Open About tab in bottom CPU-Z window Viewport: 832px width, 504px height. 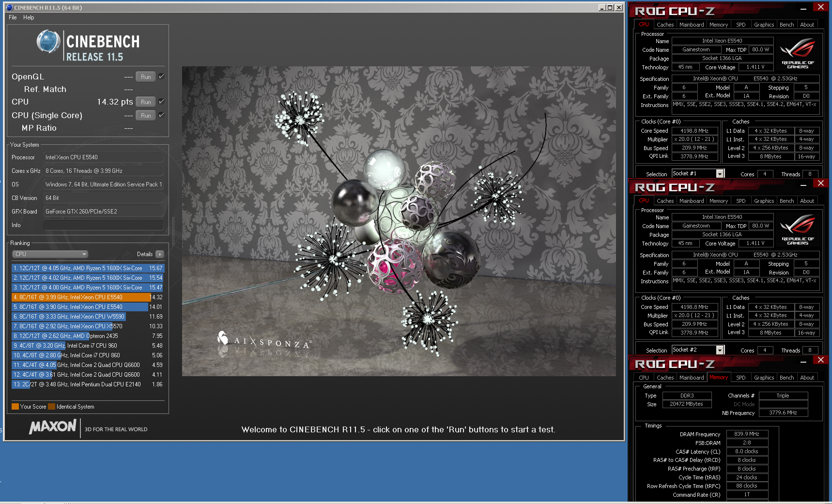[807, 378]
